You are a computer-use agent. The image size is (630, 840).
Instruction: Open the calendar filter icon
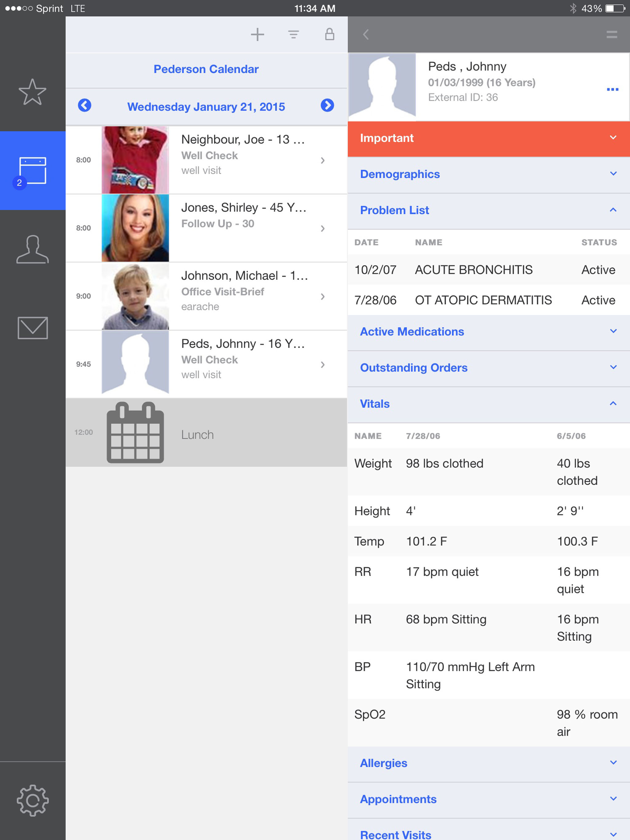click(x=293, y=34)
